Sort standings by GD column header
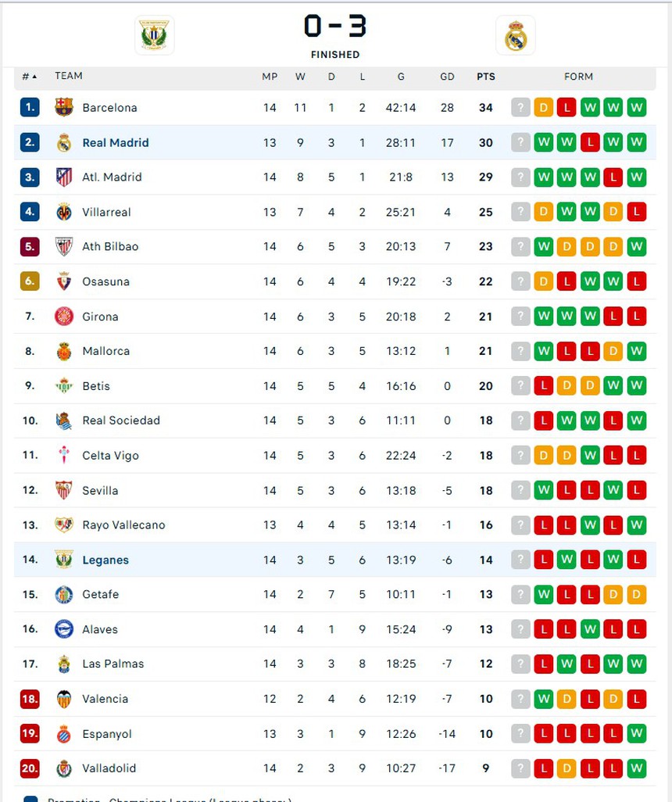The height and width of the screenshot is (802, 672). [447, 77]
